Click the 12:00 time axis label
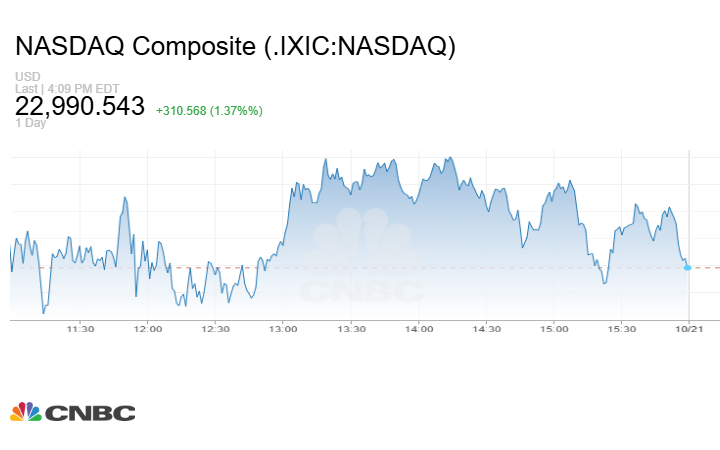Image resolution: width=720 pixels, height=450 pixels. coord(147,329)
